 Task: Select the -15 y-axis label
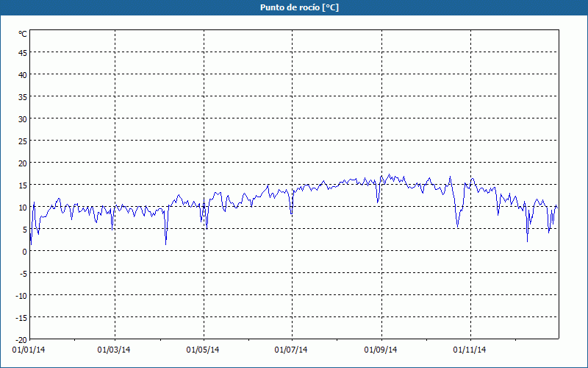(21, 318)
